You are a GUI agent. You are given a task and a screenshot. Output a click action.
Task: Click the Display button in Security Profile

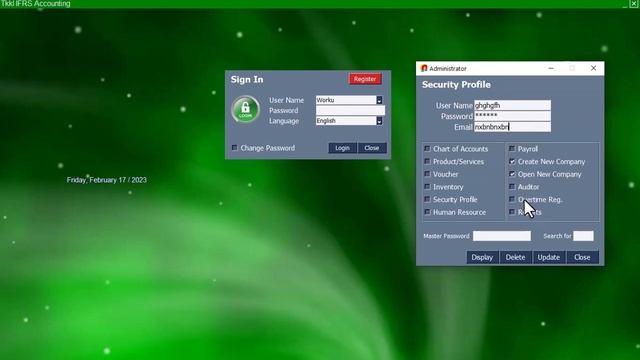(482, 257)
